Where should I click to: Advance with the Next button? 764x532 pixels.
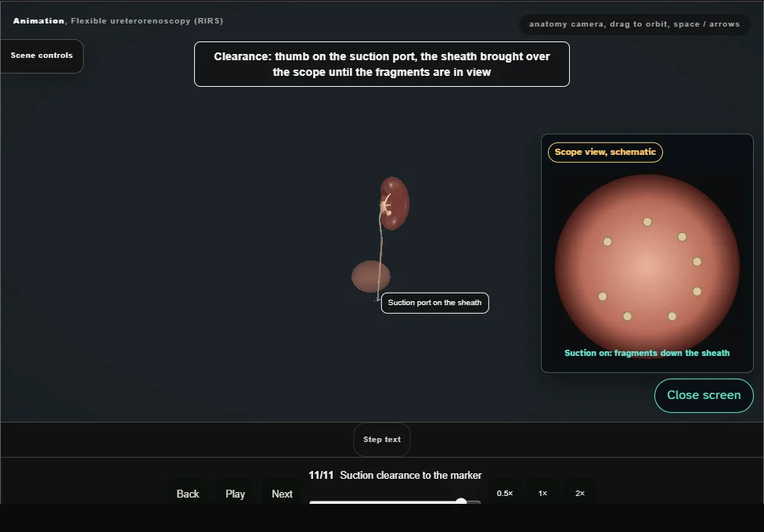coord(282,494)
